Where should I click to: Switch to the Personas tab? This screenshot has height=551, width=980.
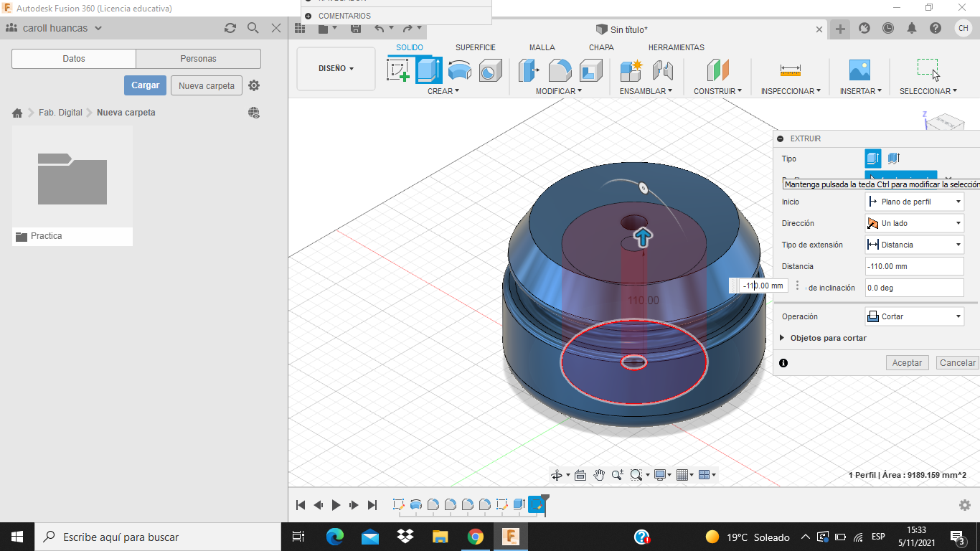(198, 59)
